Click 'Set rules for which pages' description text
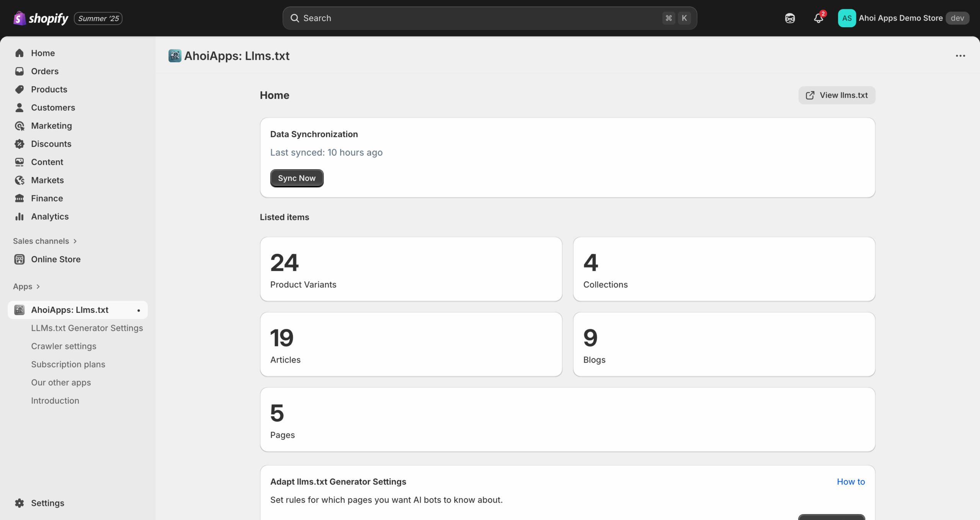 click(386, 500)
